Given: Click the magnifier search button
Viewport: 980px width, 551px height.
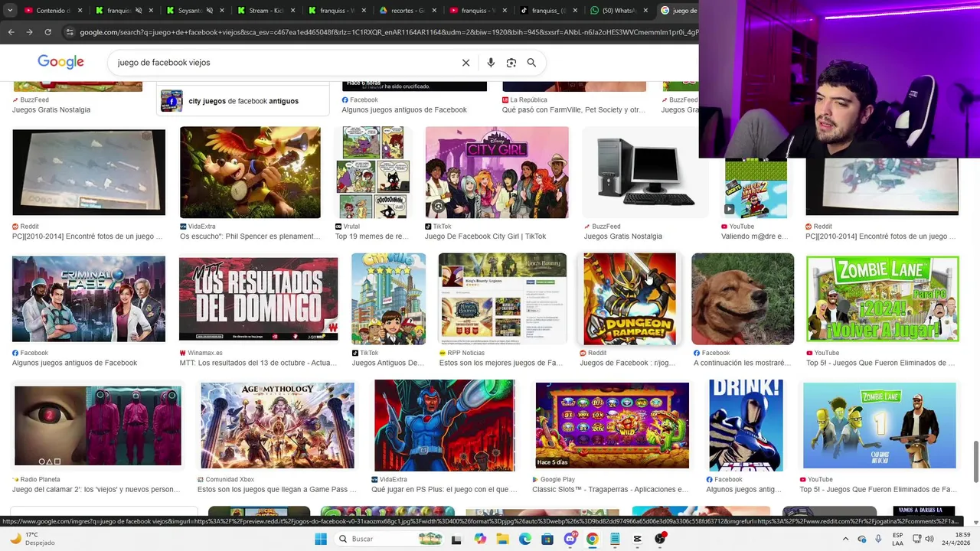Looking at the screenshot, I should (531, 63).
